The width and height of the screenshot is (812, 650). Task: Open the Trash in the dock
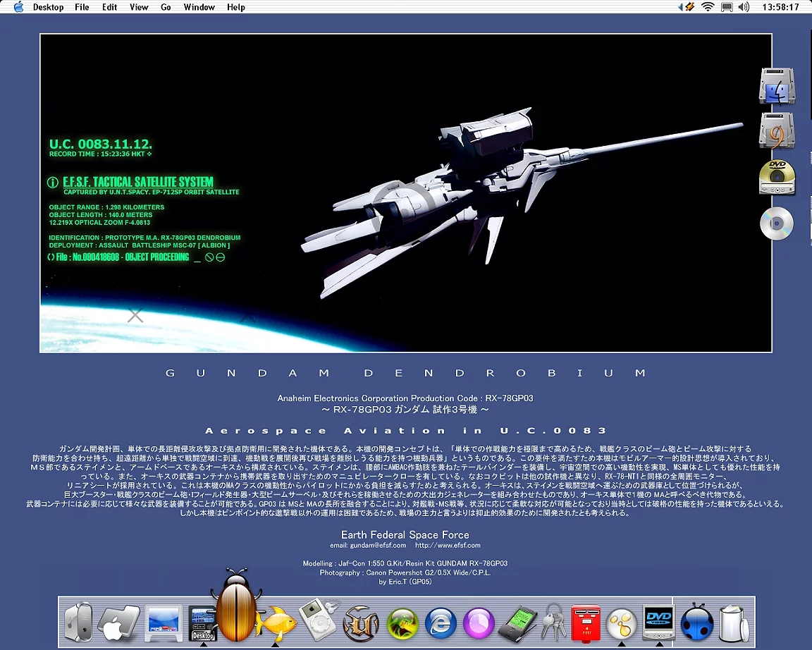(736, 623)
